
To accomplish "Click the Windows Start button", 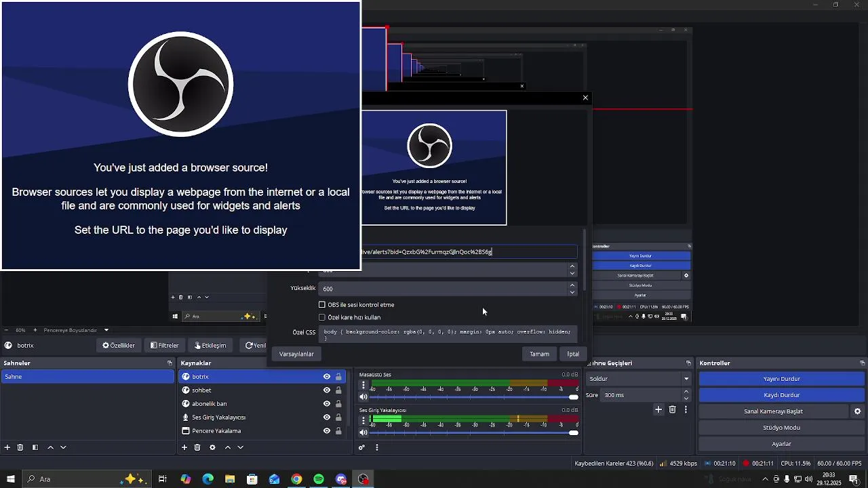I will coord(11,479).
